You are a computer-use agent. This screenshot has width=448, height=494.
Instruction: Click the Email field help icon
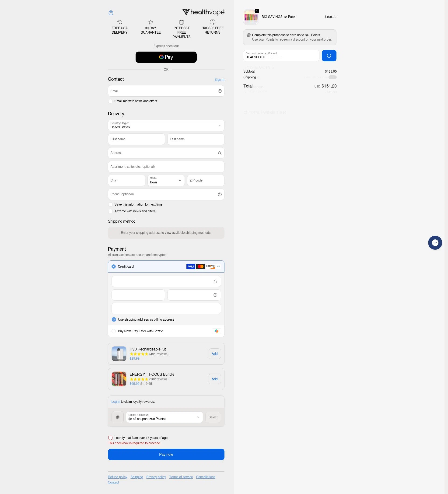(x=220, y=91)
